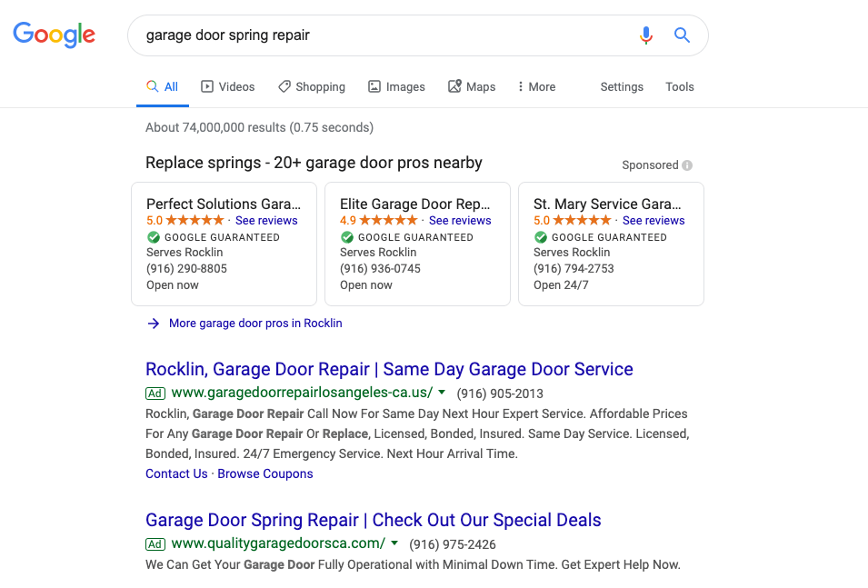This screenshot has height=588, width=868.
Task: Open search Settings
Action: pyautogui.click(x=622, y=87)
